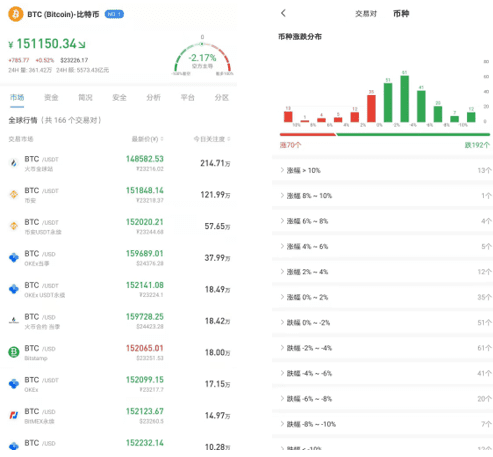Screen dimensions: 493x457
Task: Click the Huobi flame exchange icon
Action: pos(14,163)
